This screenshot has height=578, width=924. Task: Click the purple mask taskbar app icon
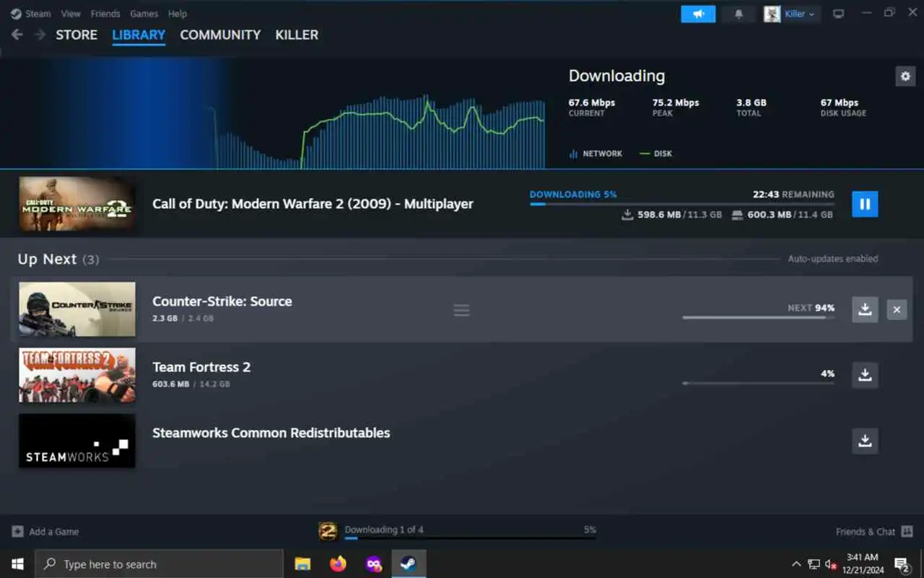point(373,564)
